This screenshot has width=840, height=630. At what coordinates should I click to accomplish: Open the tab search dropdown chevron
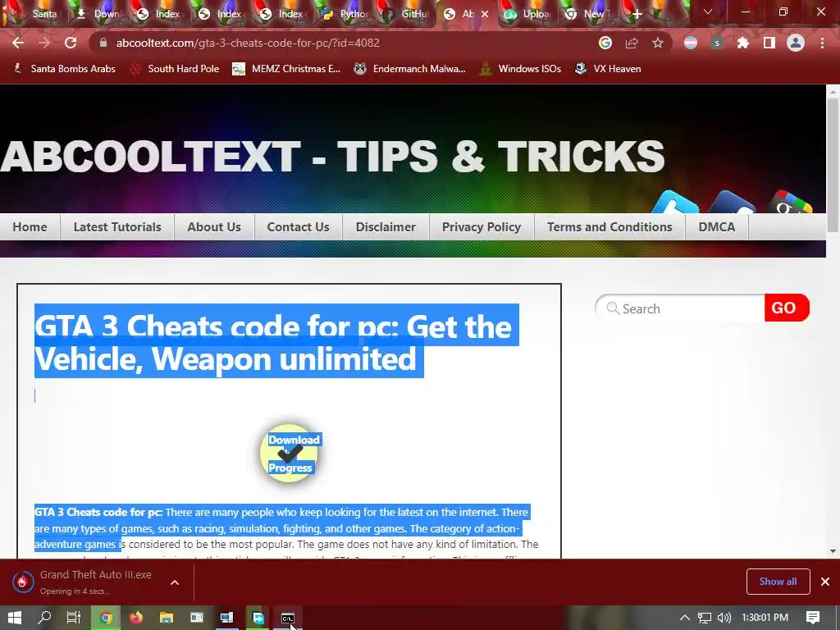pos(708,11)
